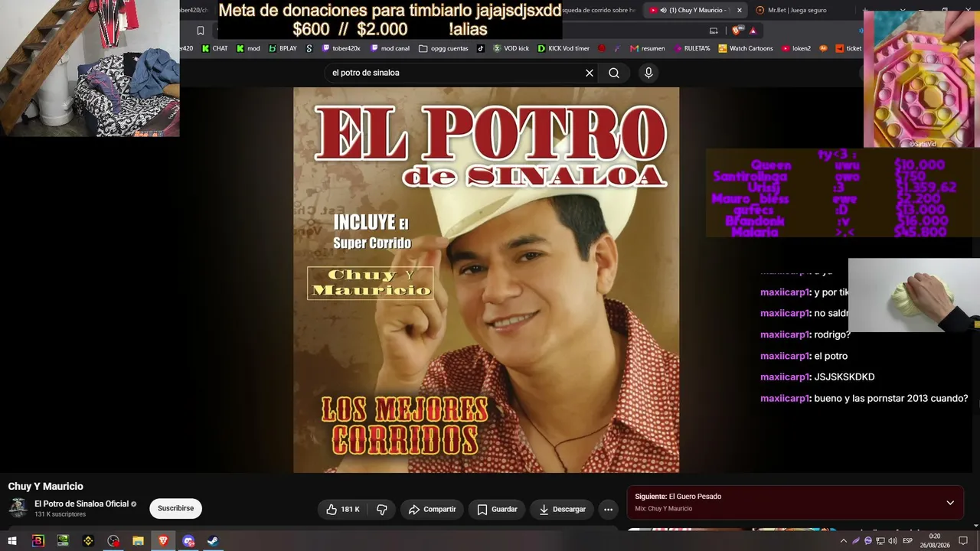Close the Chuy Y Mauricio tab

740,10
